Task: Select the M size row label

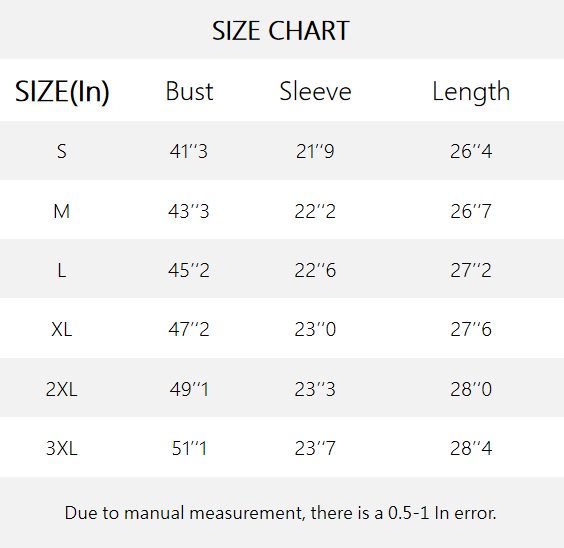Action: [62, 211]
